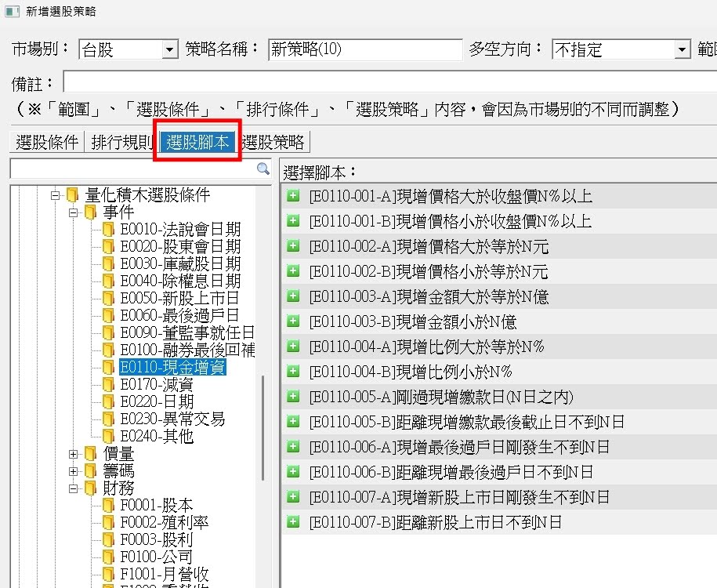717x588 pixels.
Task: Add the E0110-002-B script using its plus icon
Action: click(x=293, y=271)
